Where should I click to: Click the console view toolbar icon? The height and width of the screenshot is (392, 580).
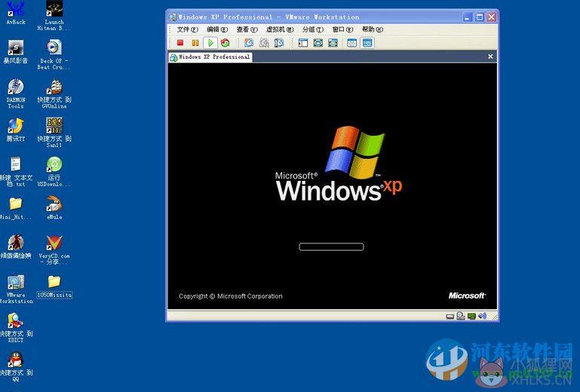pyautogui.click(x=367, y=43)
